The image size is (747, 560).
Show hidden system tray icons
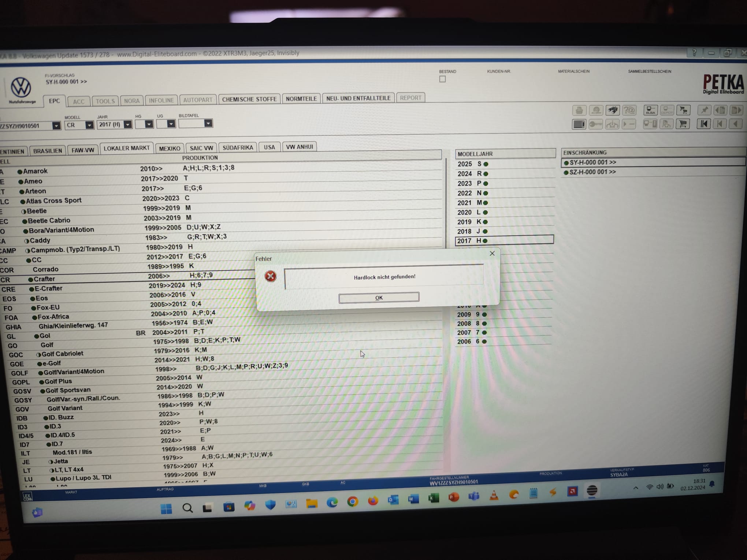(636, 488)
